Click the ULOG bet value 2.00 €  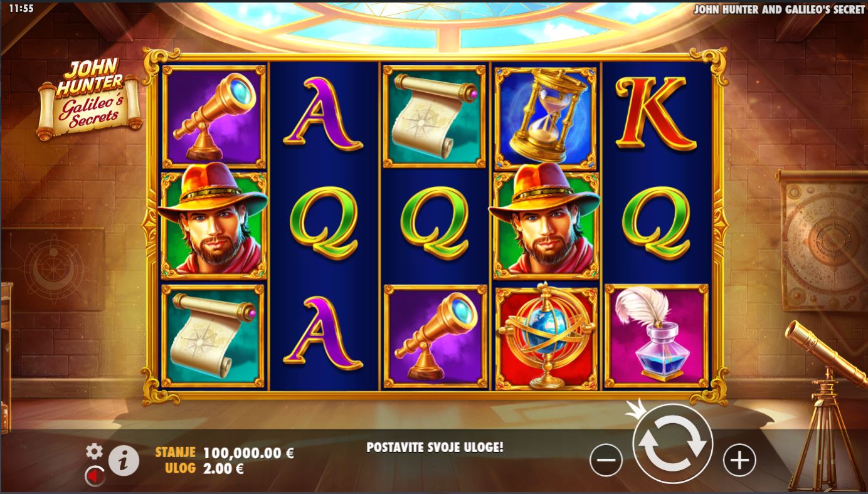(x=224, y=468)
